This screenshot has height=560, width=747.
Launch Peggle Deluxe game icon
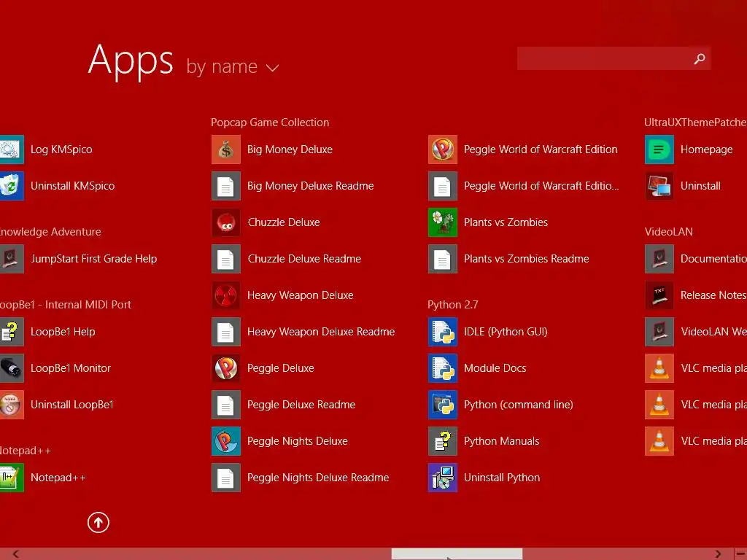[226, 368]
